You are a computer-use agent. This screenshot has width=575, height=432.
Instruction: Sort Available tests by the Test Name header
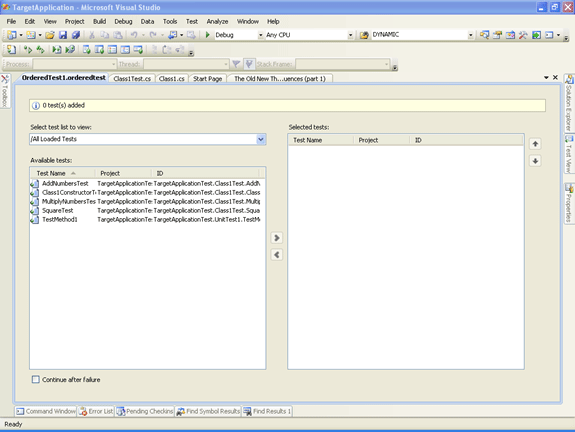(63, 173)
